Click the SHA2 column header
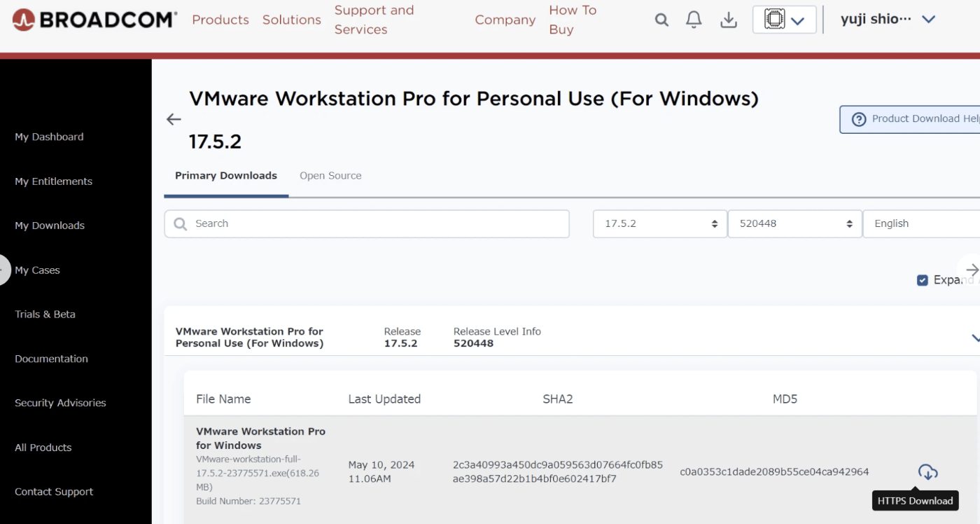 point(558,399)
